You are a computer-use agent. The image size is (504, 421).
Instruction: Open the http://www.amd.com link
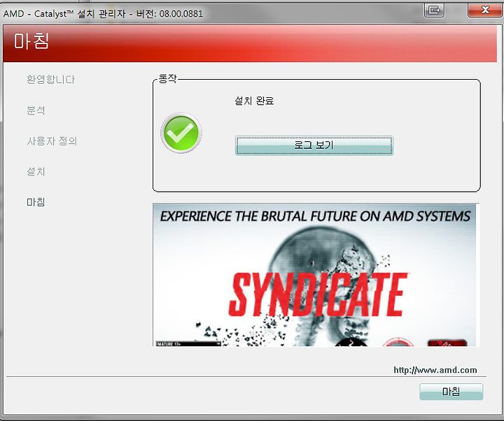coord(435,370)
